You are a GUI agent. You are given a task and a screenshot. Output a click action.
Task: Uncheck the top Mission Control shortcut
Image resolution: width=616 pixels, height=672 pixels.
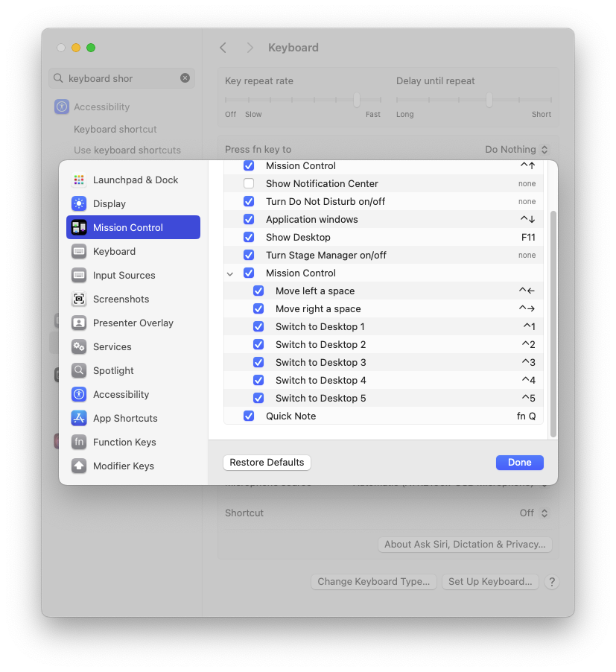(x=249, y=166)
